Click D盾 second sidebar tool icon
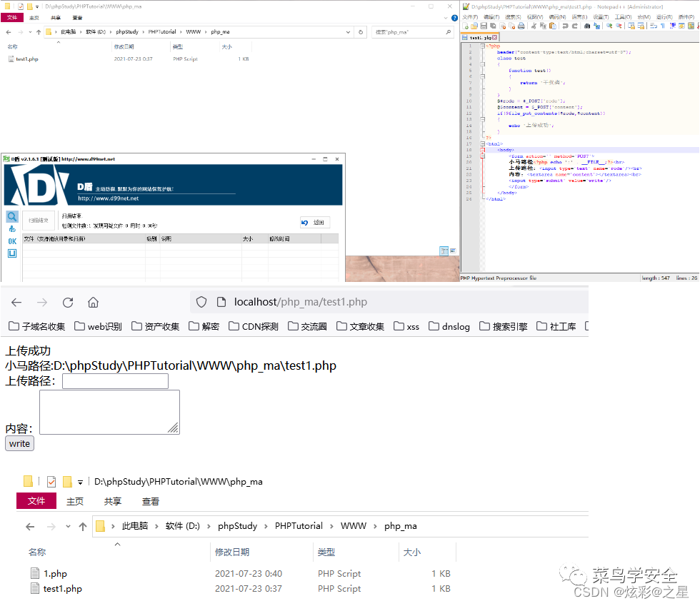 coord(12,229)
